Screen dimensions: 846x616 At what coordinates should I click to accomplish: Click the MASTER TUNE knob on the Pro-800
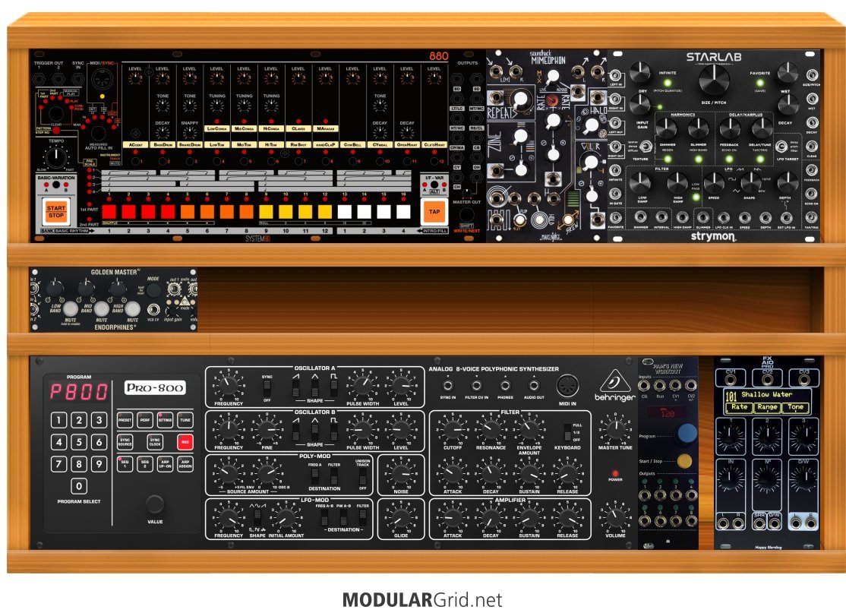[x=615, y=429]
